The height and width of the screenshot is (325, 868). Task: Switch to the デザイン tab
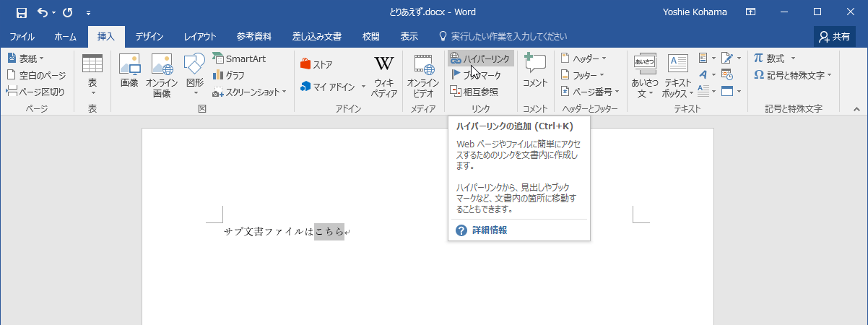click(149, 36)
